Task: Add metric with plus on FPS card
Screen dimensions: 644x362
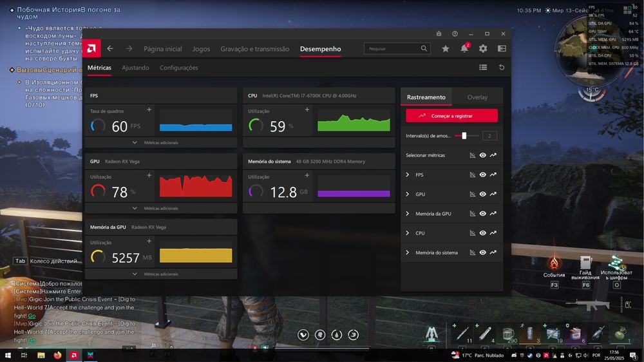Action: click(149, 110)
